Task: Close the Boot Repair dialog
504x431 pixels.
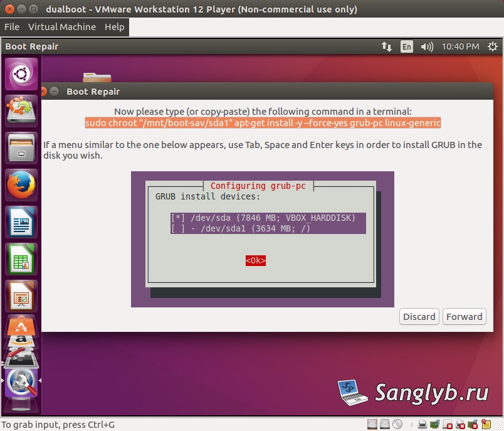Action: 43,92
